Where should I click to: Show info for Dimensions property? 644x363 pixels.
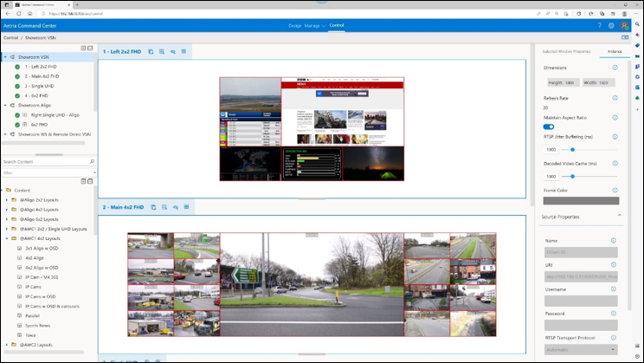pyautogui.click(x=614, y=67)
